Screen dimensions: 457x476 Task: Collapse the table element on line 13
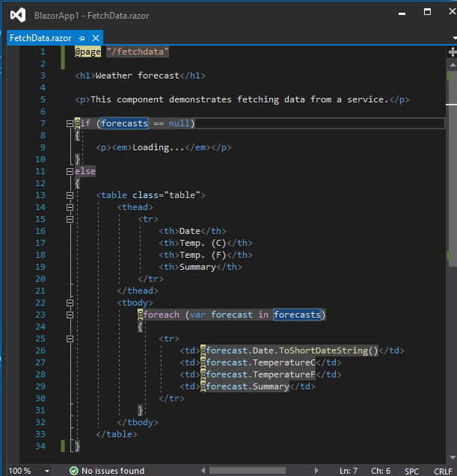(x=69, y=195)
